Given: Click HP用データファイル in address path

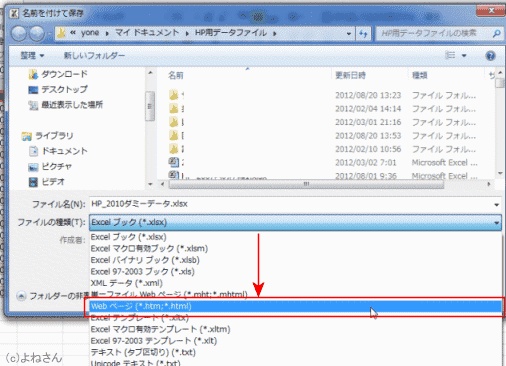Looking at the screenshot, I should click(231, 33).
